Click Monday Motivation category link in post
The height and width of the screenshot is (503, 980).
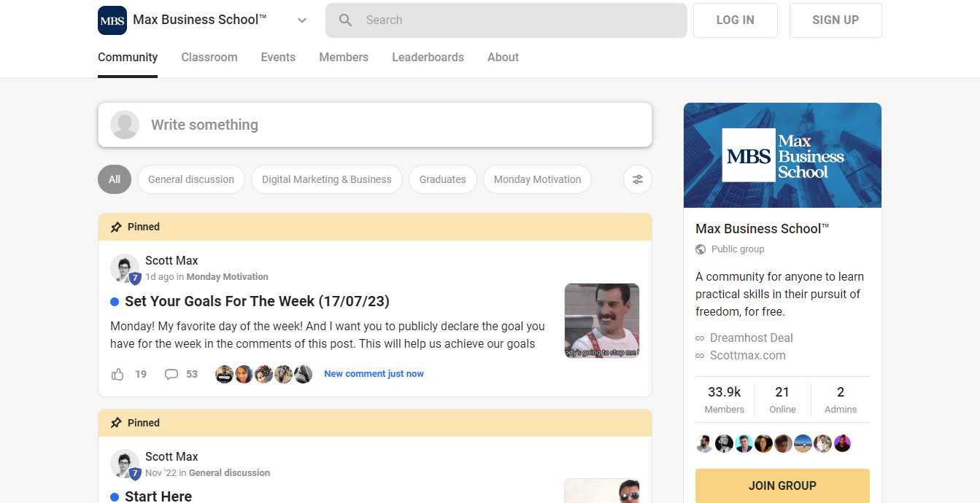[x=228, y=277]
